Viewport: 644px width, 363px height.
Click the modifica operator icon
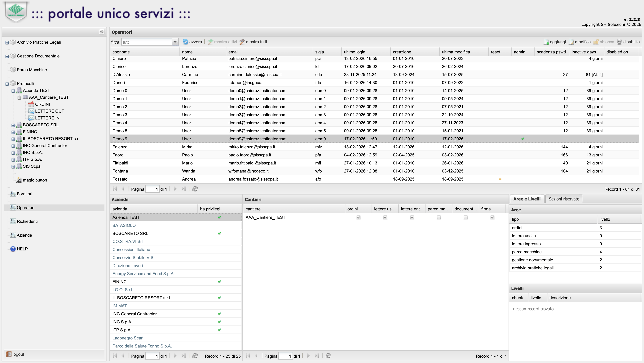[571, 42]
